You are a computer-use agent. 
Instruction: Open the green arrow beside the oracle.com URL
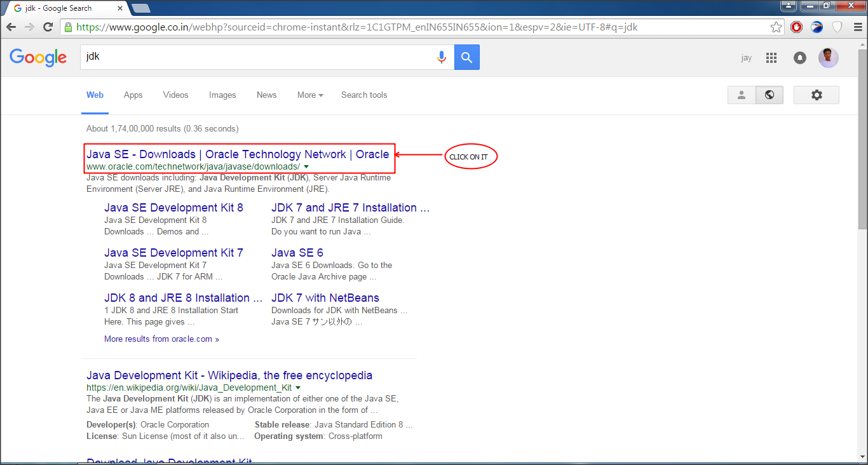[306, 166]
